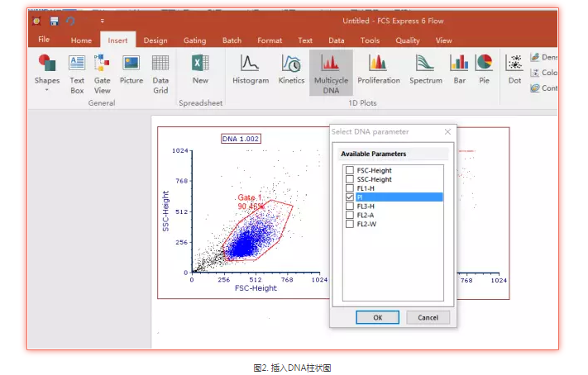Viewport: 588px width, 375px height.
Task: Select the Kinetics plot icon
Action: pos(291,69)
